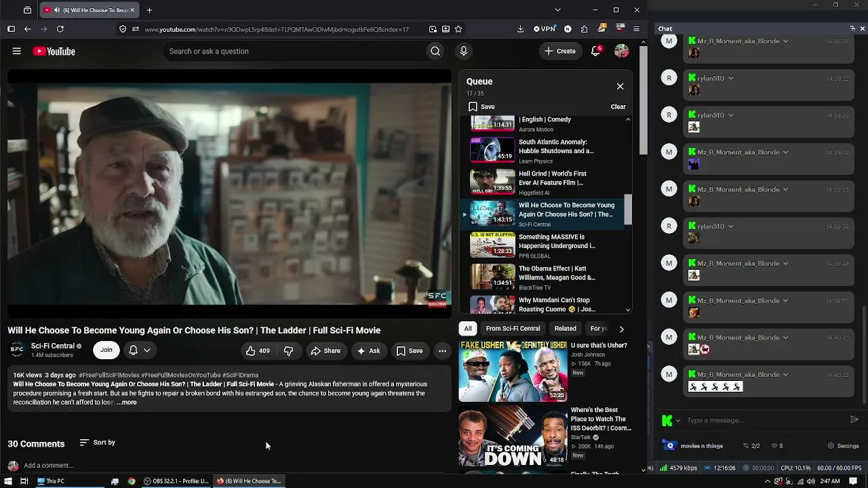The width and height of the screenshot is (868, 488).
Task: Click the Ask button below video
Action: coord(369,350)
